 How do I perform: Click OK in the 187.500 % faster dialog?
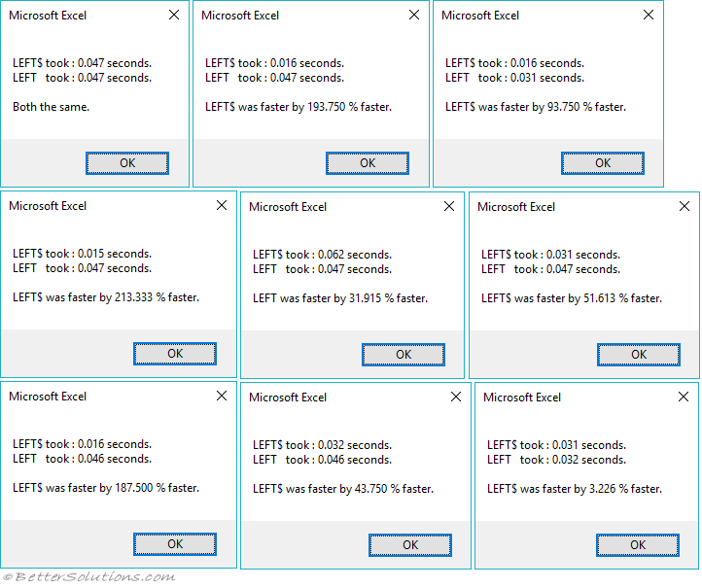tap(175, 544)
